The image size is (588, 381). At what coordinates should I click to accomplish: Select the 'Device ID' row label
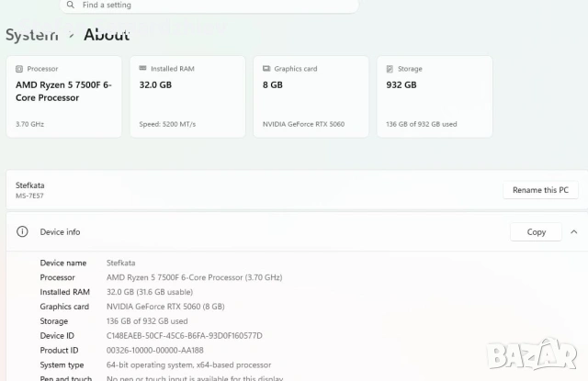coord(57,336)
